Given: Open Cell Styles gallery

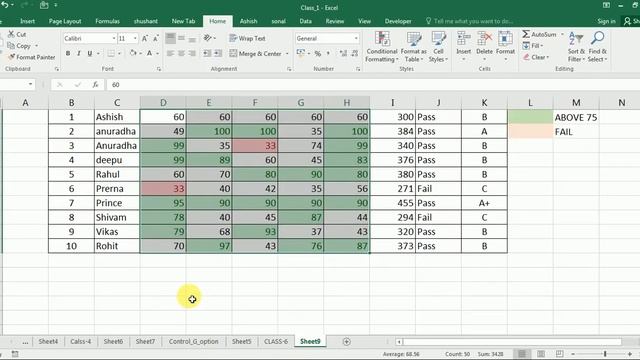Looking at the screenshot, I should click(x=438, y=47).
